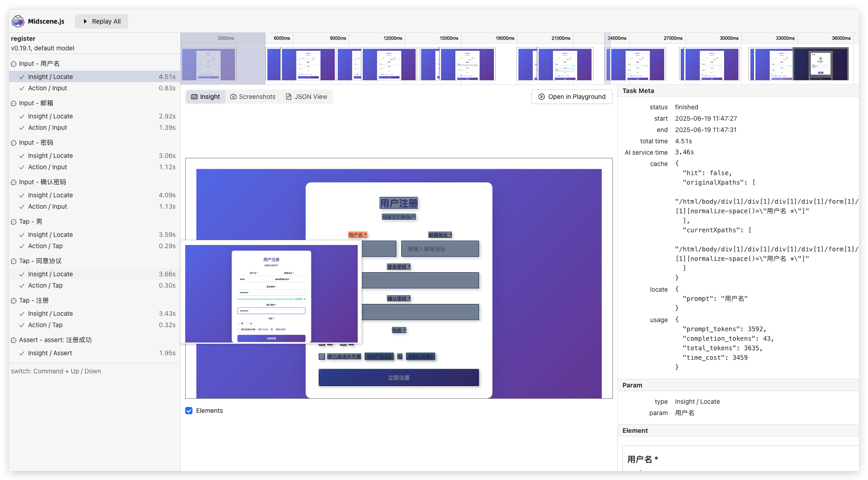This screenshot has width=868, height=480.
Task: Collapse the Tap - 注册 group
Action: pyautogui.click(x=14, y=301)
